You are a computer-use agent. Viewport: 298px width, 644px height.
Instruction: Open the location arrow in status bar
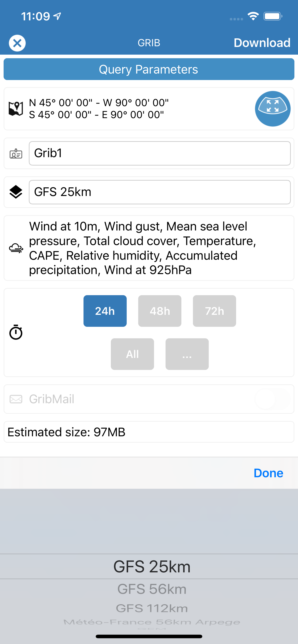[x=57, y=16]
